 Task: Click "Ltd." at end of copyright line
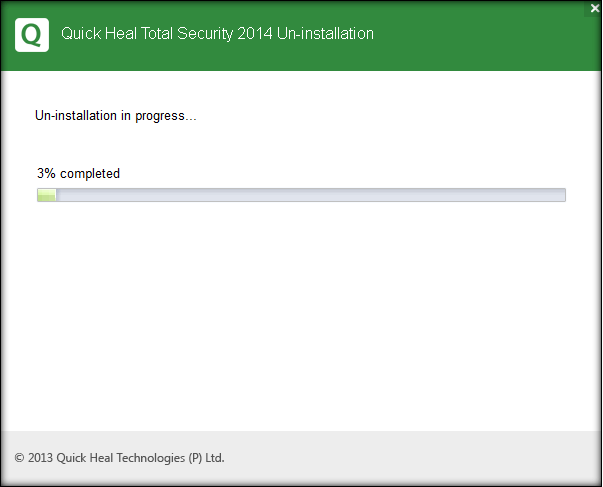pyautogui.click(x=214, y=458)
